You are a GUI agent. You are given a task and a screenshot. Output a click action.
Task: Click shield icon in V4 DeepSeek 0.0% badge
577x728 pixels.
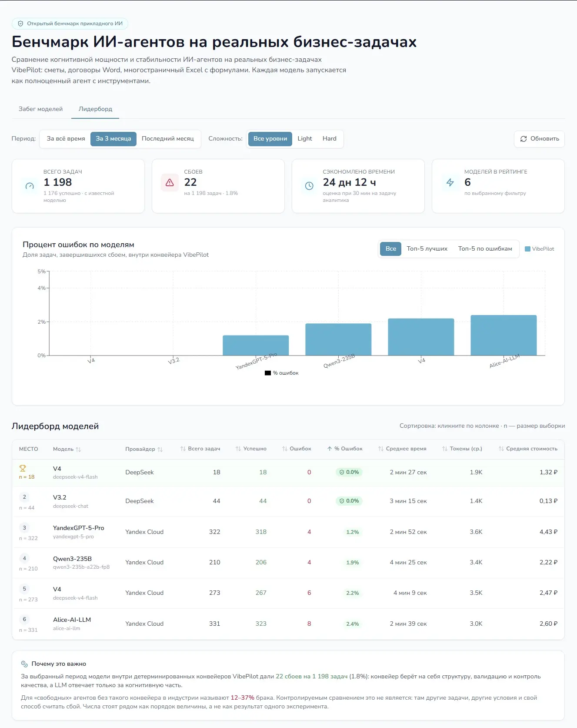[x=342, y=472]
